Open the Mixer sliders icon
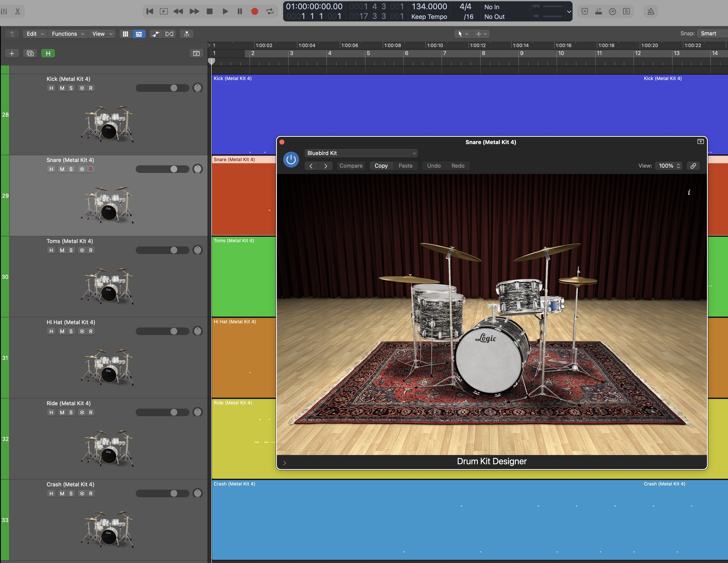Screen dimensions: 728x563 4,11
